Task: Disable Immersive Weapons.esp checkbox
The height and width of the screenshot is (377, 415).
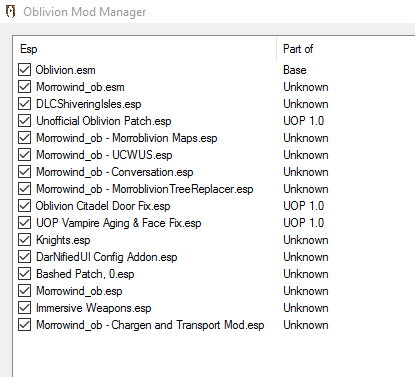Action: pos(24,308)
